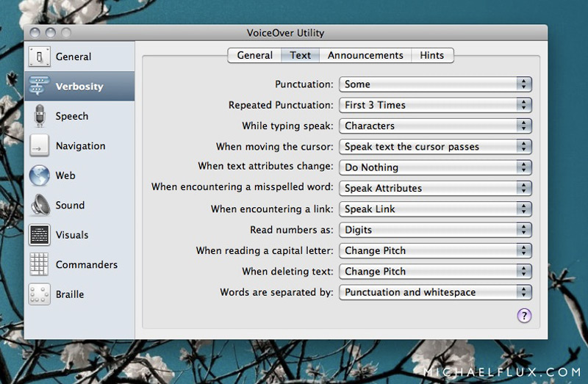The width and height of the screenshot is (588, 384).
Task: Select the Verbosity category in sidebar
Action: click(79, 87)
